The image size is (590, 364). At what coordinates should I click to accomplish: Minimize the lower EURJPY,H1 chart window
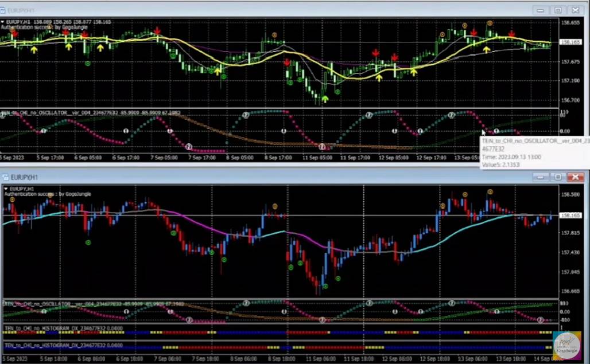pyautogui.click(x=540, y=177)
